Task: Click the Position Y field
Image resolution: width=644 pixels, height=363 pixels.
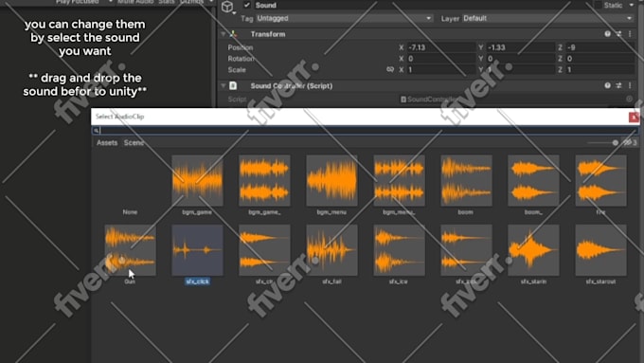Action: pyautogui.click(x=520, y=47)
